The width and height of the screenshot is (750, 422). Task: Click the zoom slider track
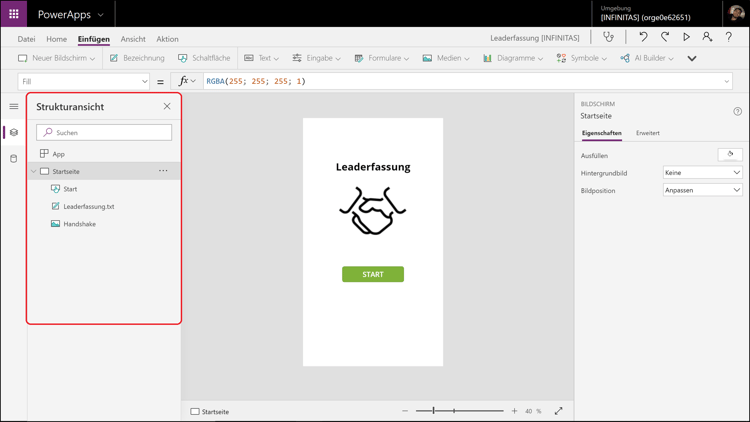click(x=459, y=411)
